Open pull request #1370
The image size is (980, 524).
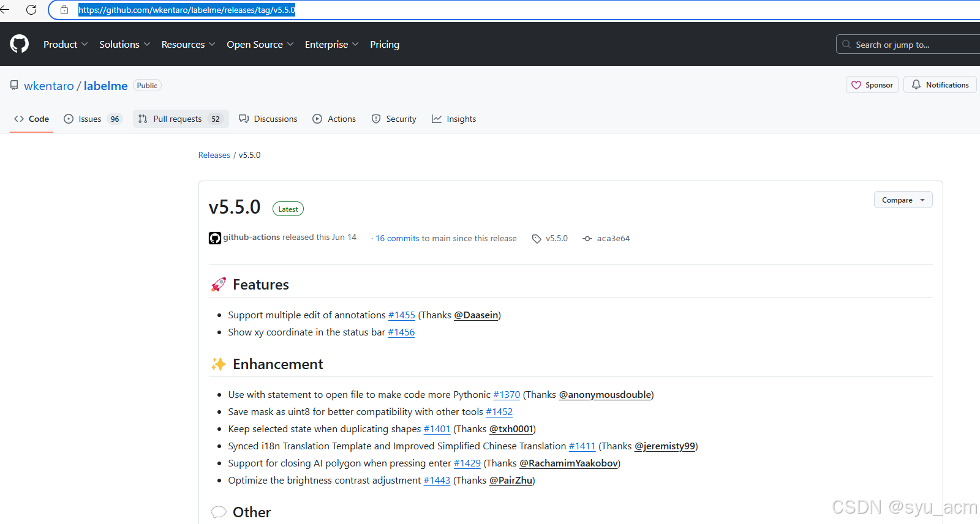[507, 394]
